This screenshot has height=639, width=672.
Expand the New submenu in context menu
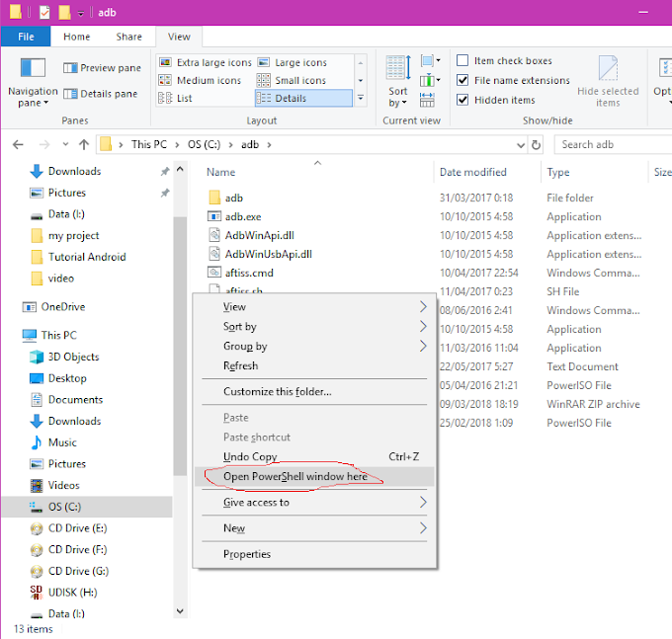(314, 528)
